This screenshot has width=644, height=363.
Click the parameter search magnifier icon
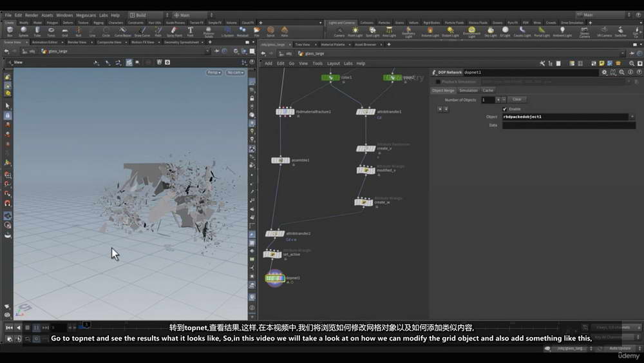coord(622,72)
